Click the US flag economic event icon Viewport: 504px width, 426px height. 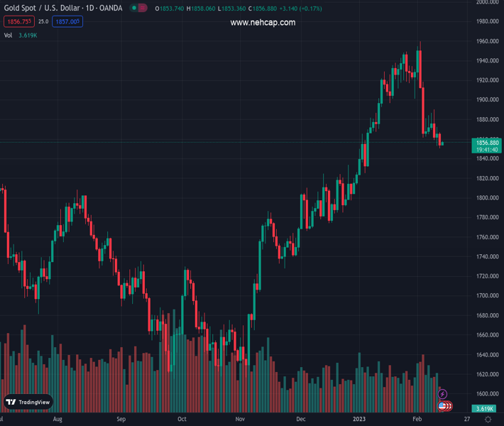(x=443, y=406)
